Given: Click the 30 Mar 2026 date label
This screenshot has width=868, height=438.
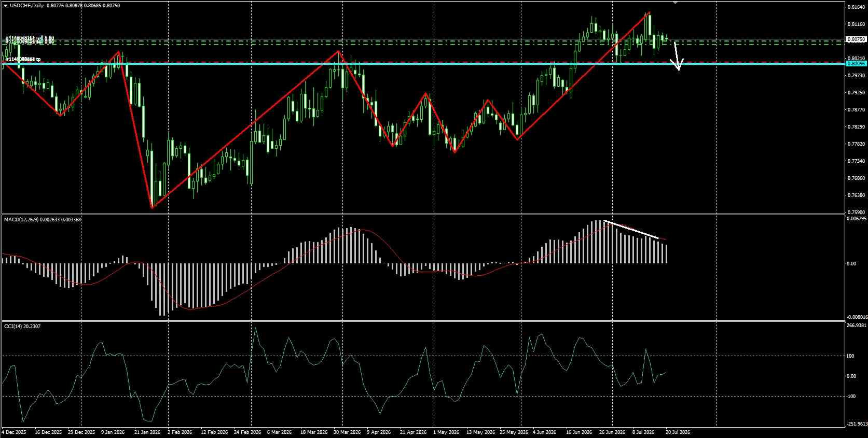Looking at the screenshot, I should tap(347, 432).
